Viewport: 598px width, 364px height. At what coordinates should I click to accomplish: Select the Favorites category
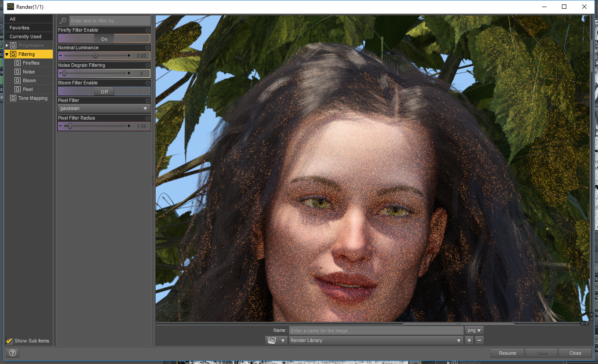click(29, 28)
